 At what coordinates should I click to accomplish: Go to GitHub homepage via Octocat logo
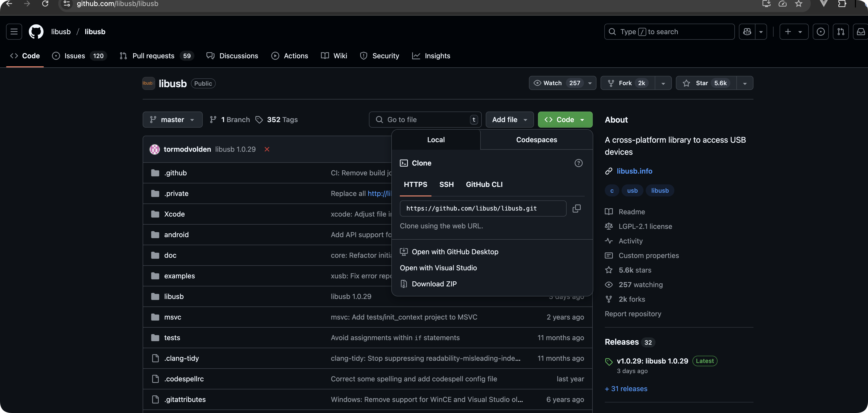click(x=36, y=32)
